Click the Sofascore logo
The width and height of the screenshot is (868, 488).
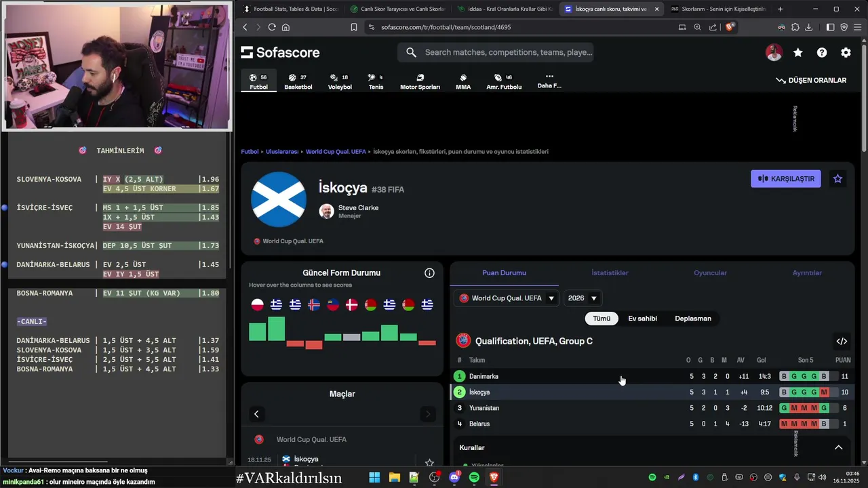point(280,52)
